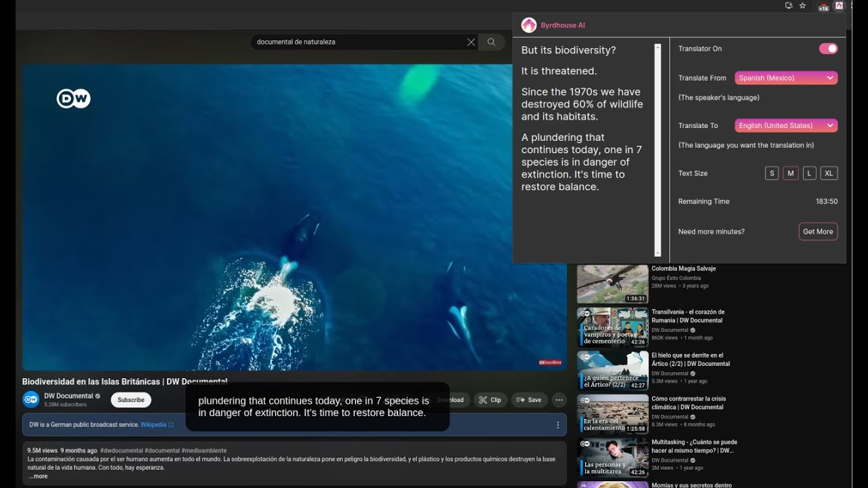Open the Translate To English (United States) dropdown
Screen dimensions: 868x488
click(x=786, y=125)
